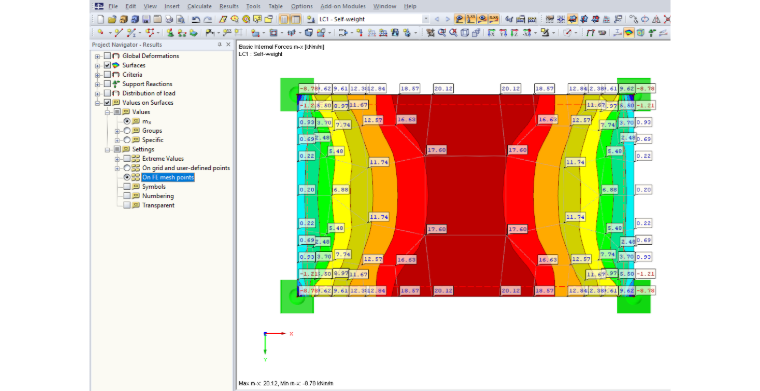Open a model with the open-folder icon
The height and width of the screenshot is (391, 760).
[112, 19]
